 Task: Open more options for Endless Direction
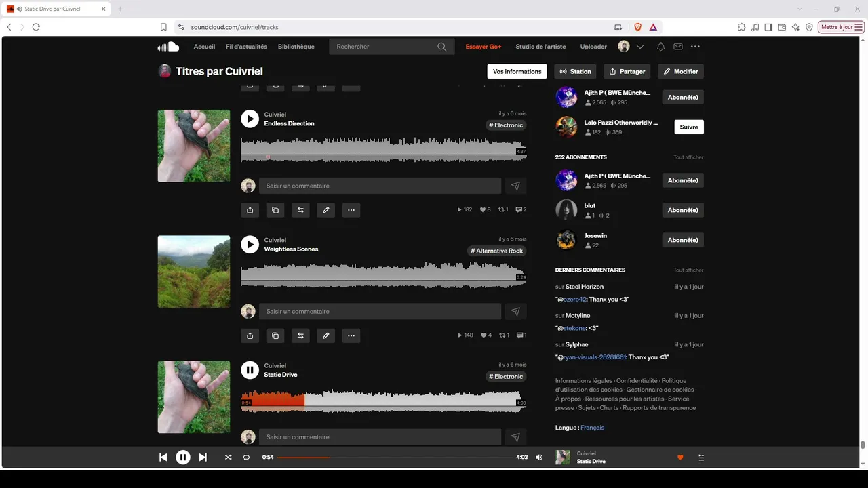351,210
